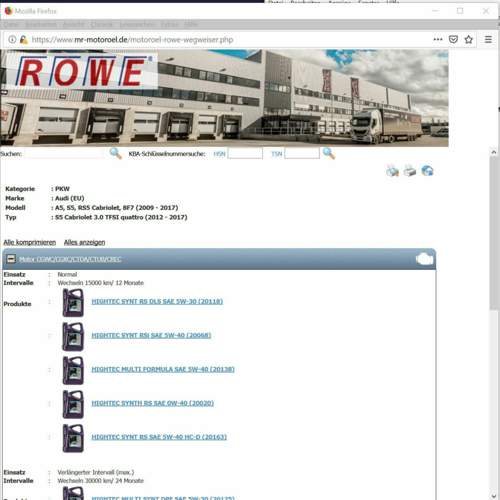Click the print preview icon left of printer

(x=392, y=171)
